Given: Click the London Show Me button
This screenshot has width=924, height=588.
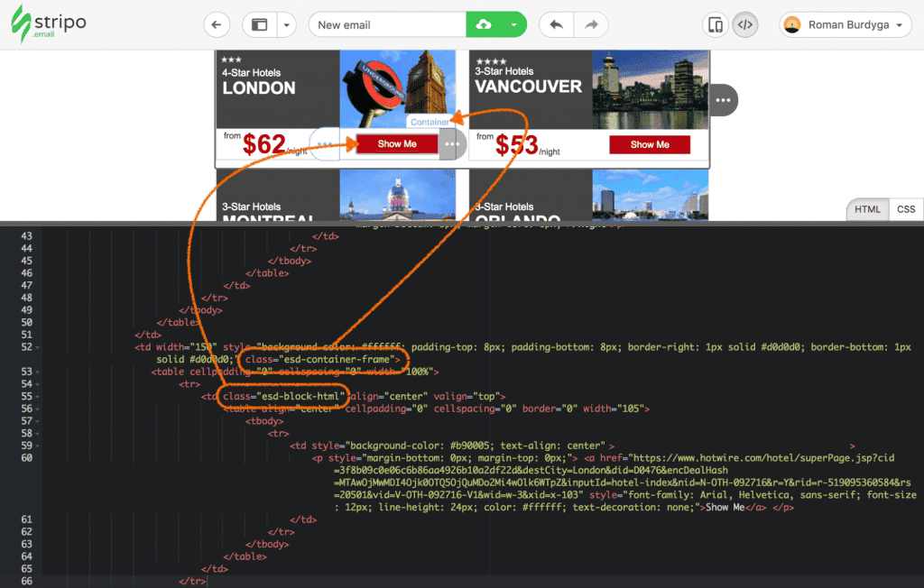Looking at the screenshot, I should pyautogui.click(x=397, y=144).
